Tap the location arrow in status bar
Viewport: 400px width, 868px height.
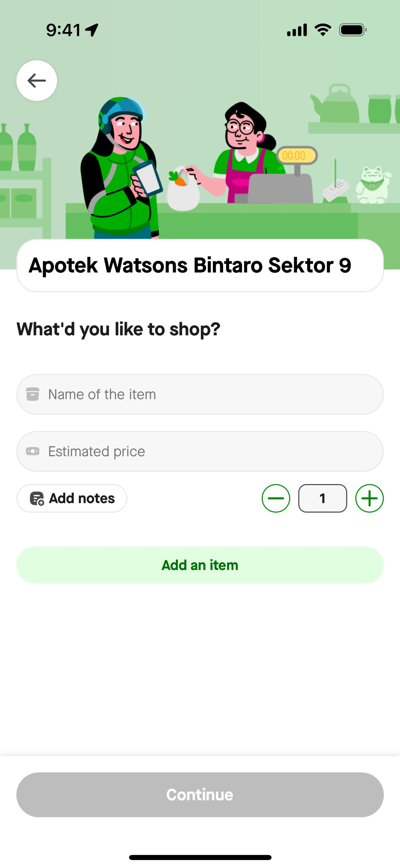pos(92,30)
